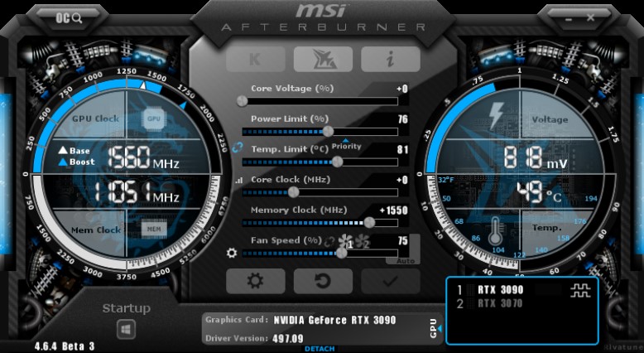Open the OC Scanner button
644x353 pixels.
pyautogui.click(x=69, y=18)
